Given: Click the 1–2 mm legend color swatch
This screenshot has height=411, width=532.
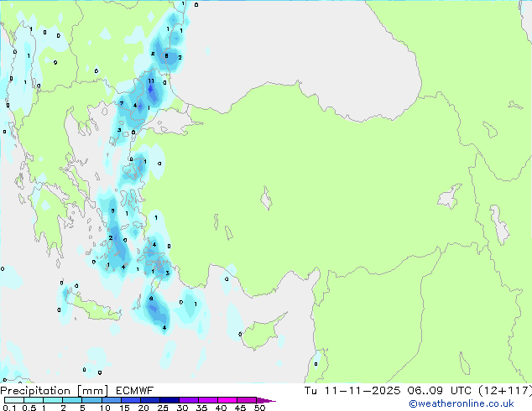Looking at the screenshot, I should (53, 400).
